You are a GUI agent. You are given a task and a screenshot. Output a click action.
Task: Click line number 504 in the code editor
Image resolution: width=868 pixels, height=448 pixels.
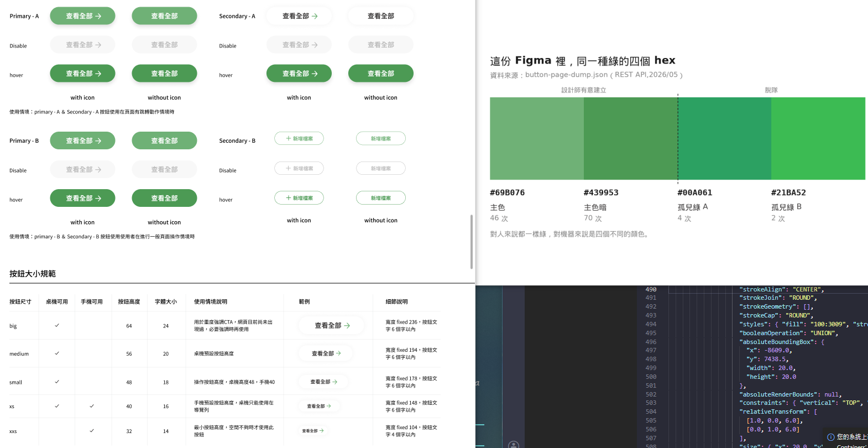coord(651,411)
